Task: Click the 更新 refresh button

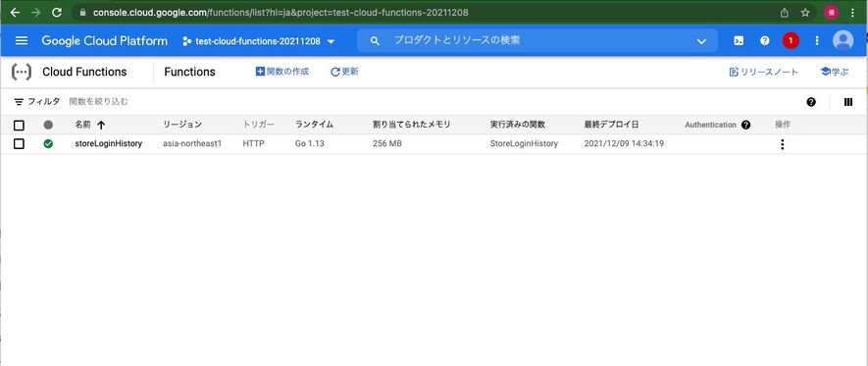Action: (344, 72)
